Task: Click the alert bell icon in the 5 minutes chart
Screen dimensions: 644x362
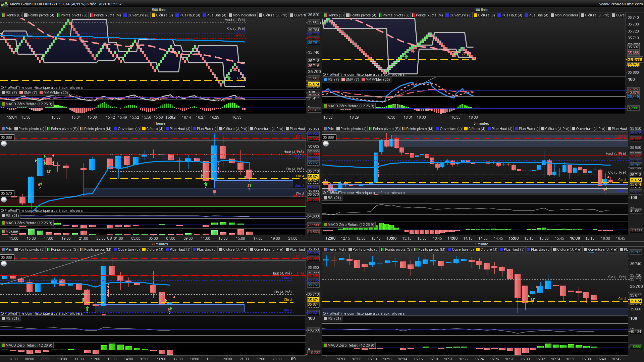Action: click(326, 143)
